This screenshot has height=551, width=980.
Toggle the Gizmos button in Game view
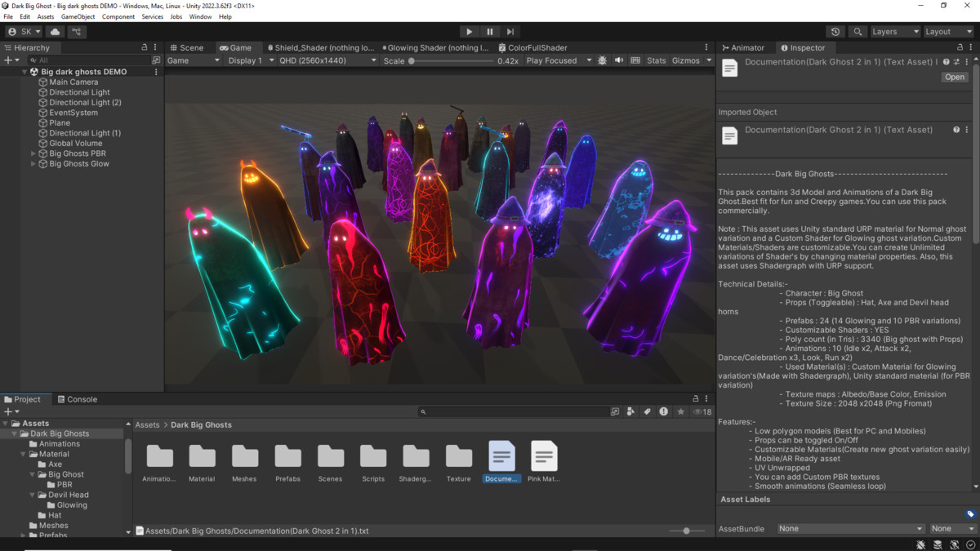pyautogui.click(x=687, y=60)
